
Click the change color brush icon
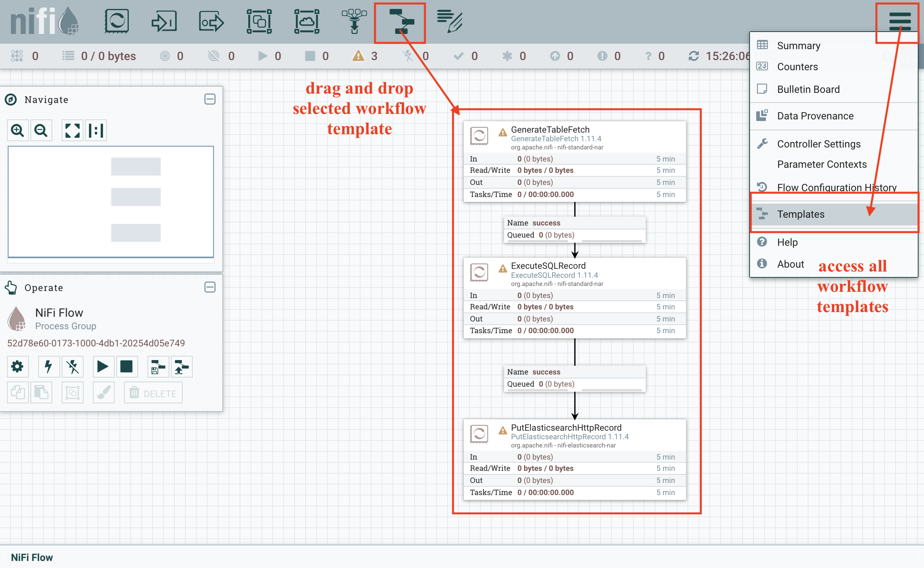pos(103,392)
